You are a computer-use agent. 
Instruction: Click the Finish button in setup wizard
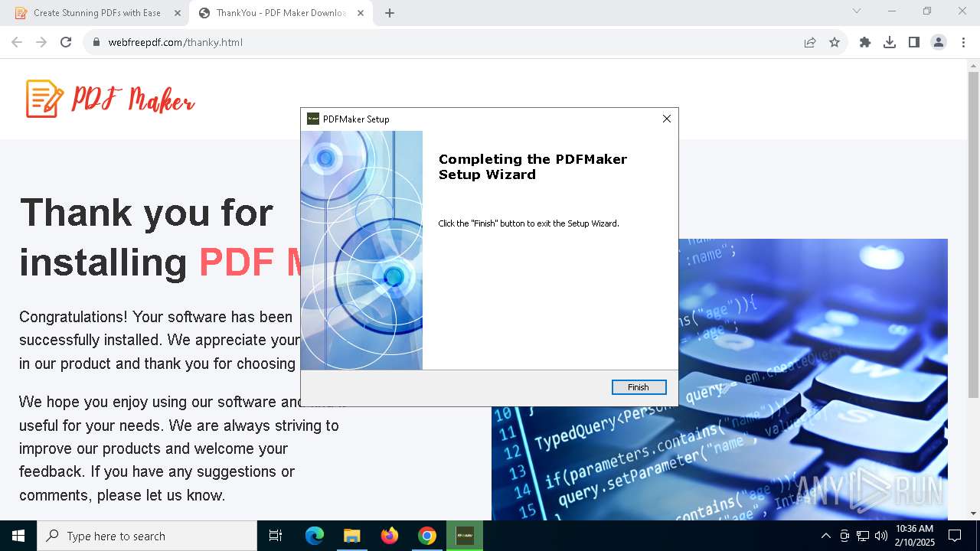coord(639,387)
